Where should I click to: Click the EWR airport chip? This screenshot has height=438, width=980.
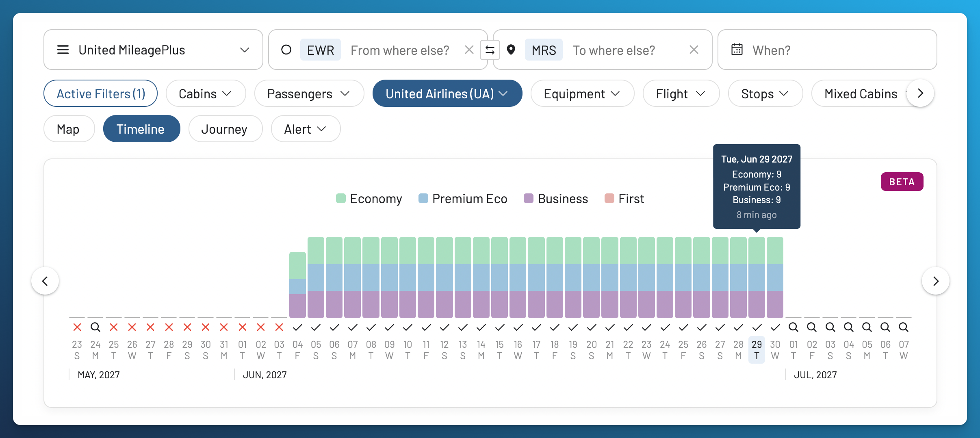coord(320,50)
